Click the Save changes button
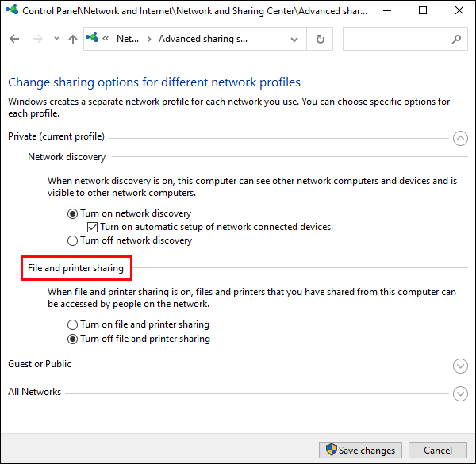Viewport: 476px width, 464px height. (x=360, y=450)
